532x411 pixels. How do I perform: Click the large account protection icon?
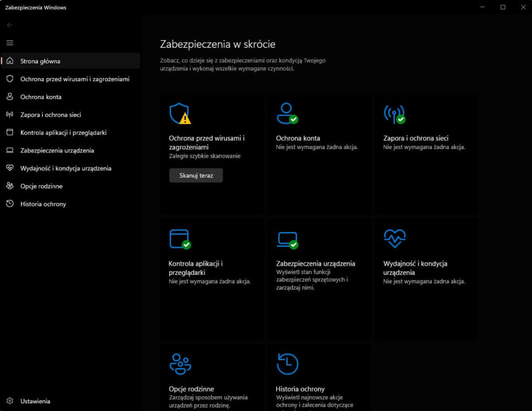(x=287, y=113)
